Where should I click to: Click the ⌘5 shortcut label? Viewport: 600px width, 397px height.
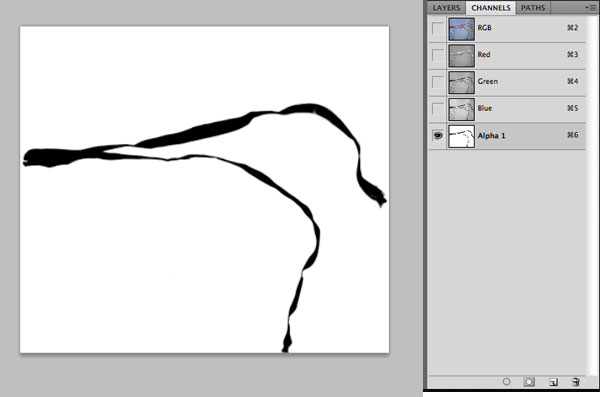[572, 108]
